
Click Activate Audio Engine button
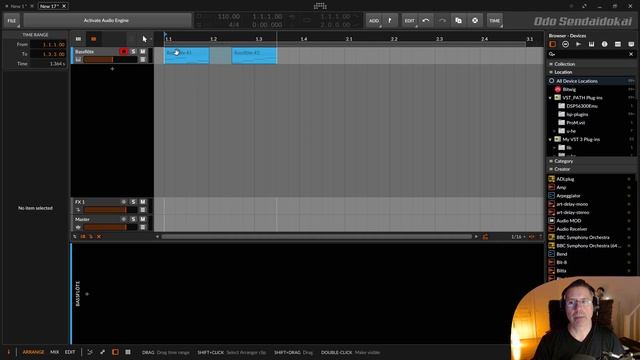pyautogui.click(x=107, y=20)
